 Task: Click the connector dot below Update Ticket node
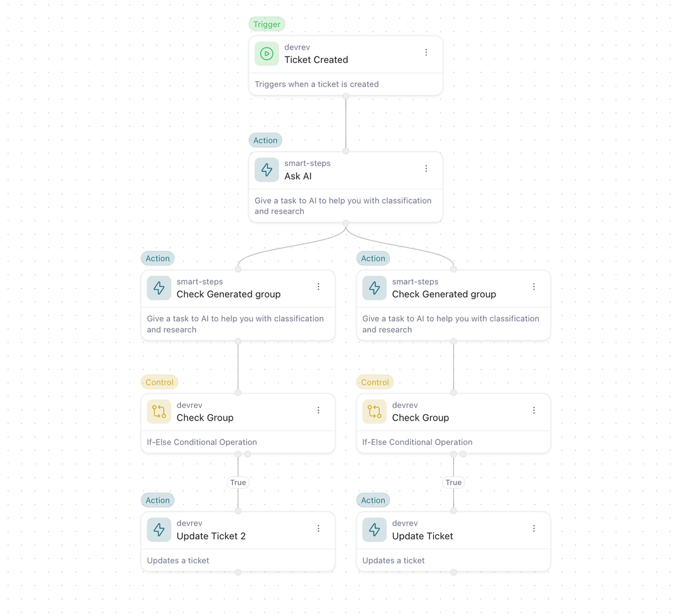[453, 571]
